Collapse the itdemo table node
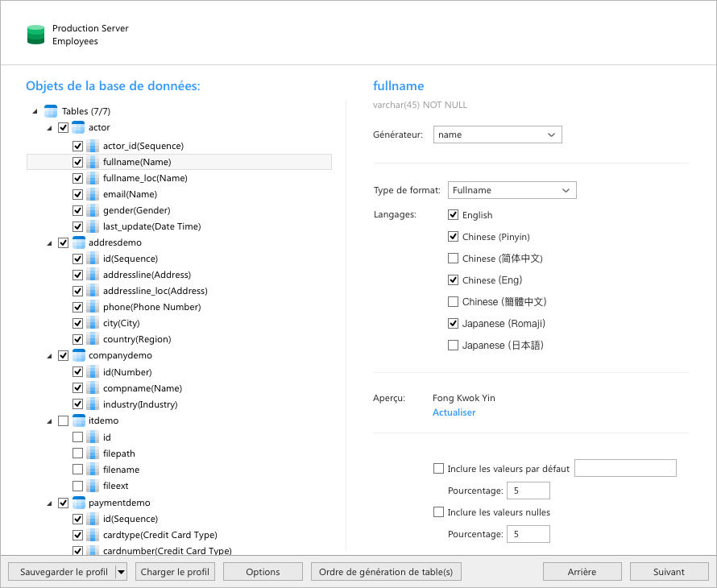 click(x=49, y=421)
